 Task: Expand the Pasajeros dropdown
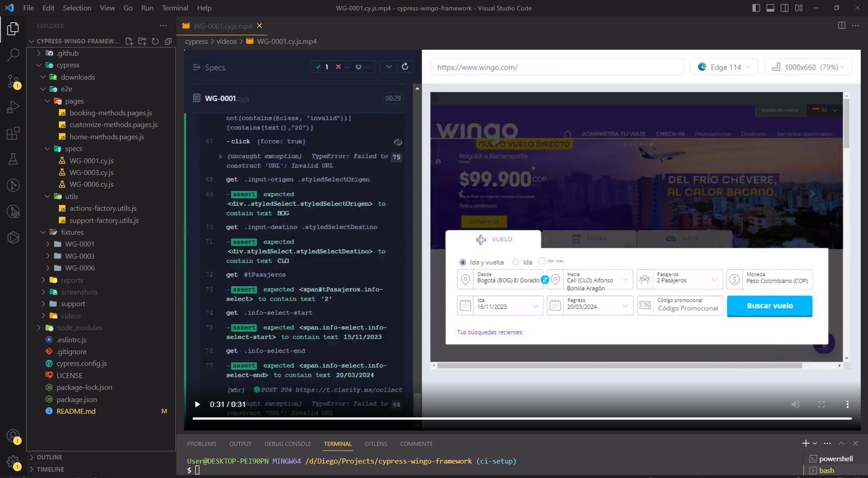(x=715, y=279)
